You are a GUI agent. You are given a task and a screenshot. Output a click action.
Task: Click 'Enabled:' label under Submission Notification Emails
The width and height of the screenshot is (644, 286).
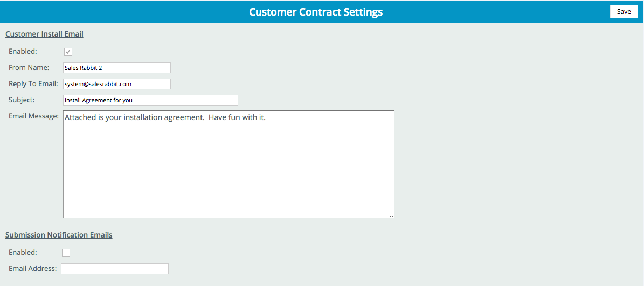point(23,252)
